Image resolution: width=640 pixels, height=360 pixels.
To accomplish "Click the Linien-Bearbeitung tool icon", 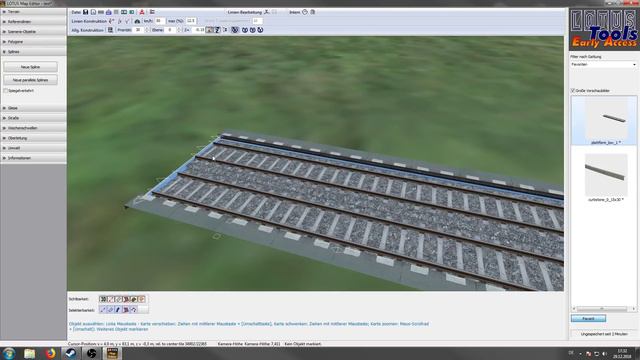I will 267,12.
